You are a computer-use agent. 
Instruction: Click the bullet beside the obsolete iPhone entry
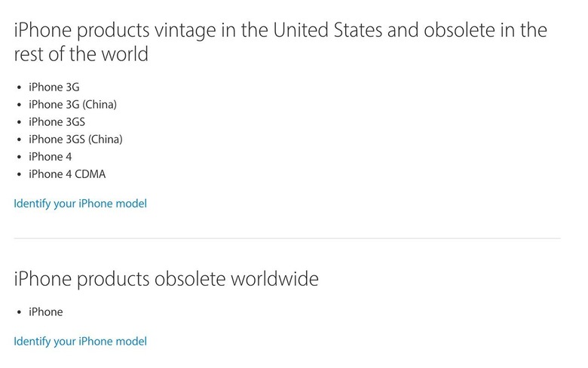point(19,312)
